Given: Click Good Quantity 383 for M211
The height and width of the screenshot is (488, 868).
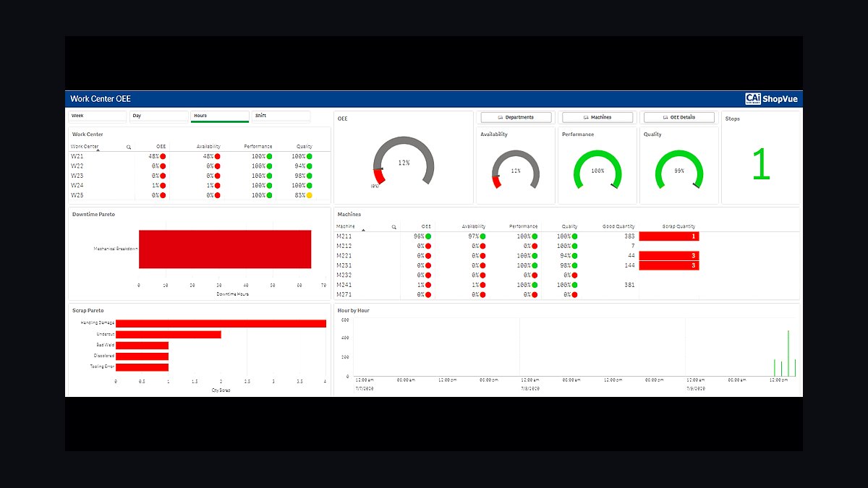Looking at the screenshot, I should pos(629,236).
